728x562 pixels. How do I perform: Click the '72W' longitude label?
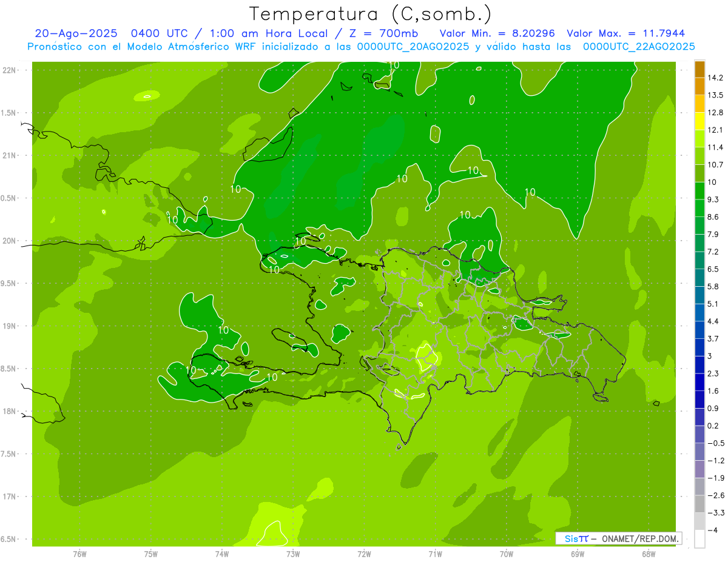pos(364,554)
